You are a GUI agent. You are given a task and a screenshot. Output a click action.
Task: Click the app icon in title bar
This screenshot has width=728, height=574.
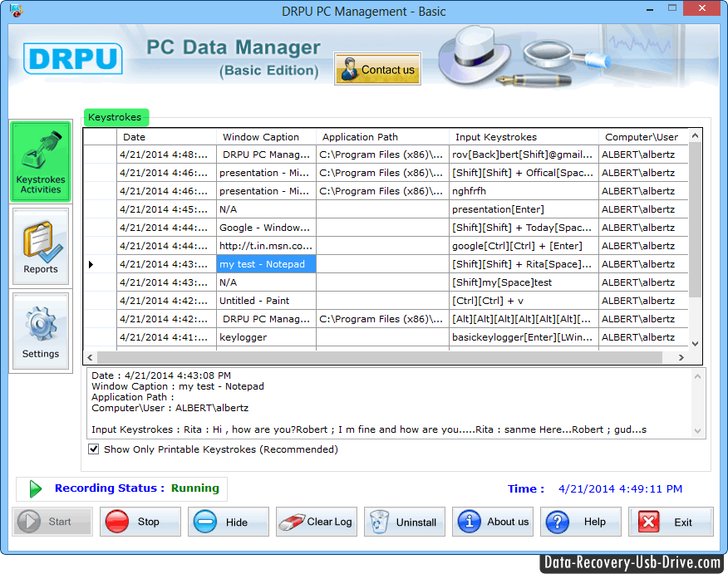tap(17, 10)
